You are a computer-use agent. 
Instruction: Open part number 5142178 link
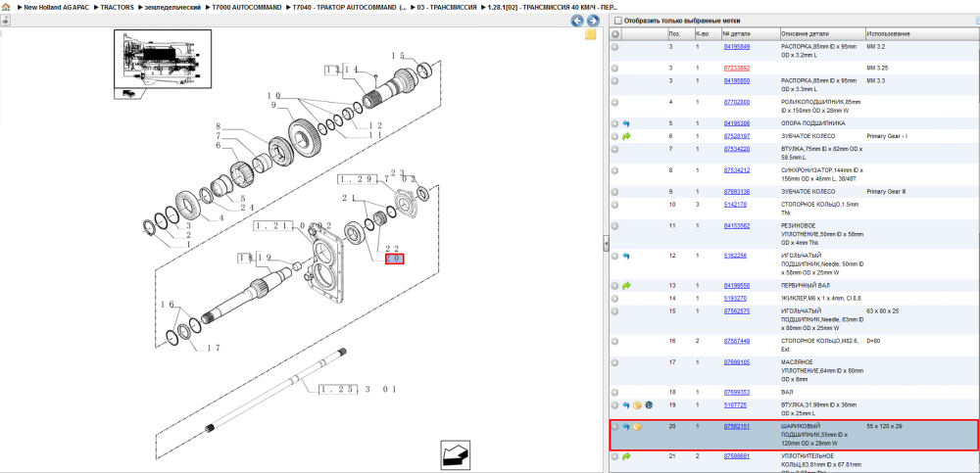735,205
